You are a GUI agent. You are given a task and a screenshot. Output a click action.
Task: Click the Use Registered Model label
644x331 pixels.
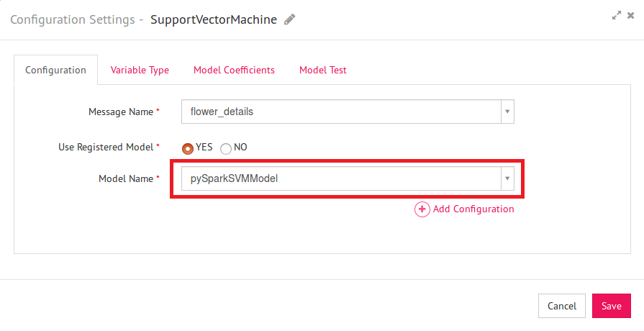point(105,147)
